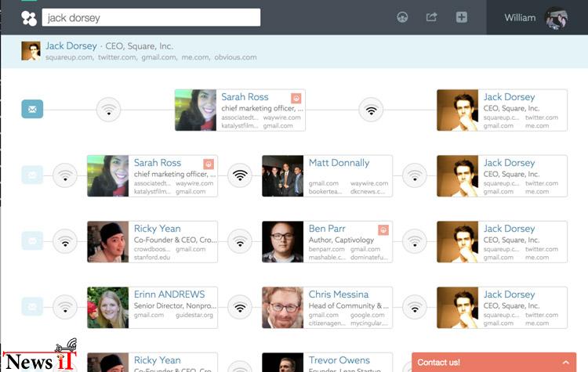Click the search field containing 'jack dorsey'
This screenshot has height=372, width=588.
[x=151, y=17]
